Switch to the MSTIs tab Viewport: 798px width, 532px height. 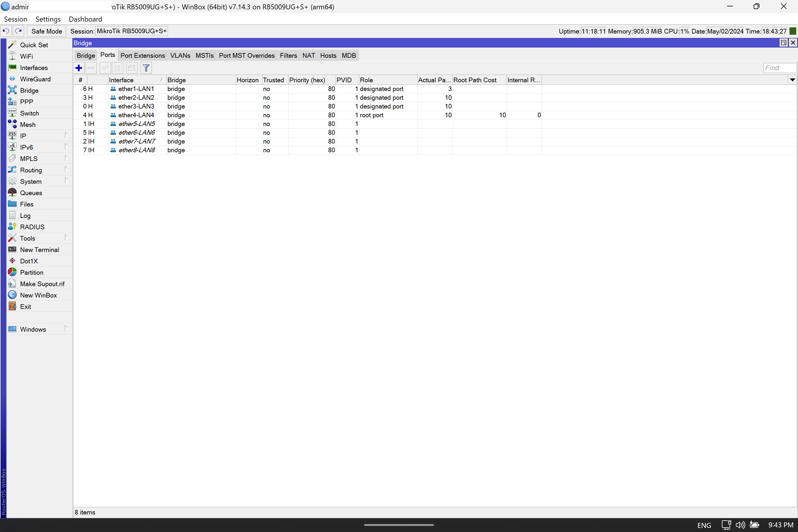pyautogui.click(x=204, y=56)
